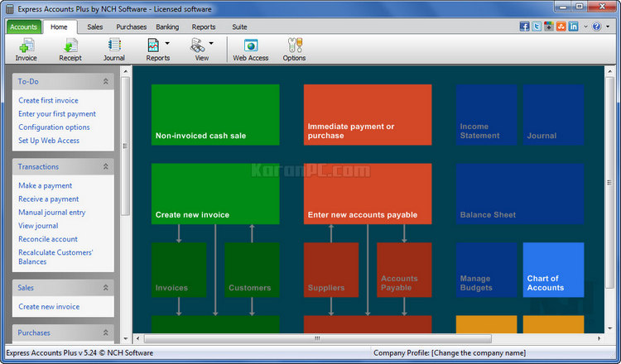Image resolution: width=621 pixels, height=364 pixels.
Task: Click Company Profile Change the company name text
Action: [450, 353]
